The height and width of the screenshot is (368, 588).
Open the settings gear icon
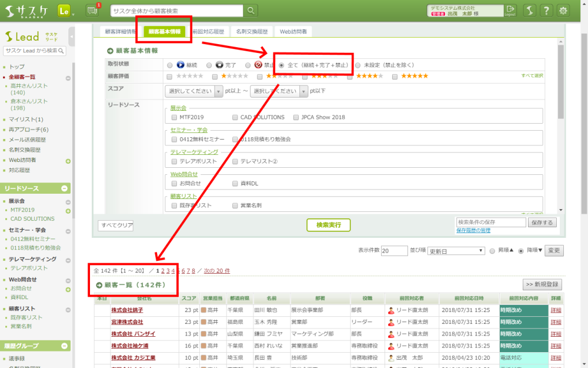pos(563,11)
